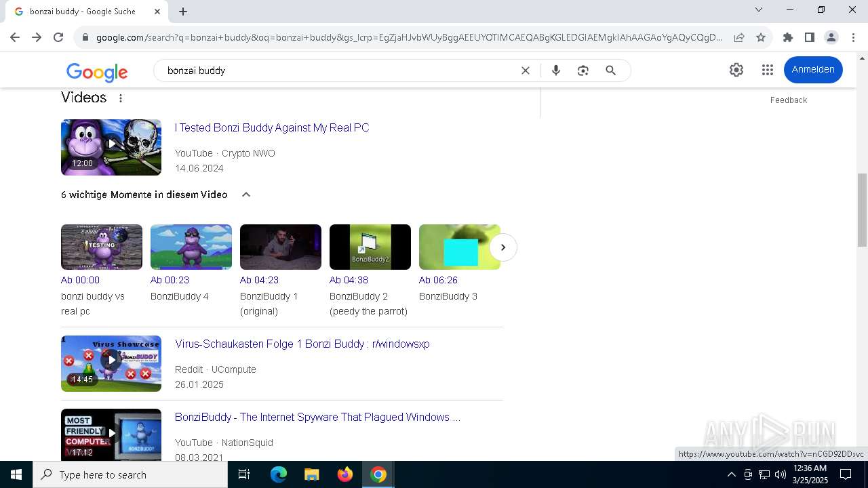Clear the search box text
The image size is (868, 488).
525,70
